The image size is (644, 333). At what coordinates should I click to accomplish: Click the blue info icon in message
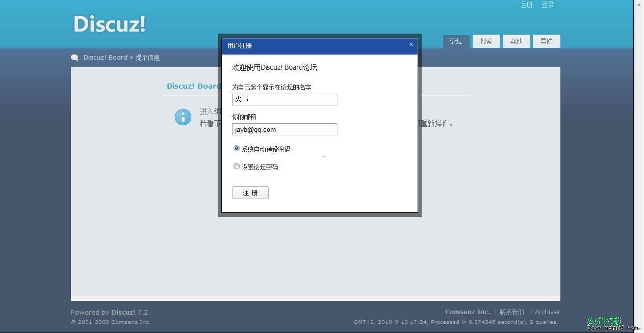[x=183, y=117]
